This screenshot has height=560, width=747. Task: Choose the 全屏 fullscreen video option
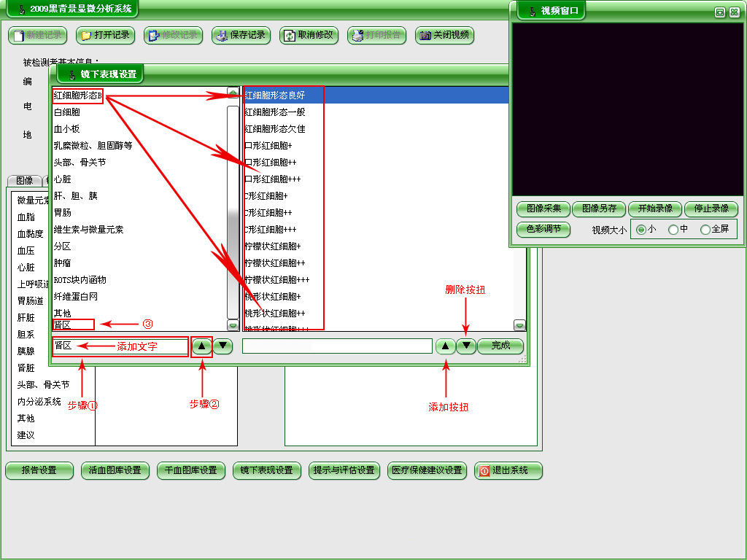(705, 230)
